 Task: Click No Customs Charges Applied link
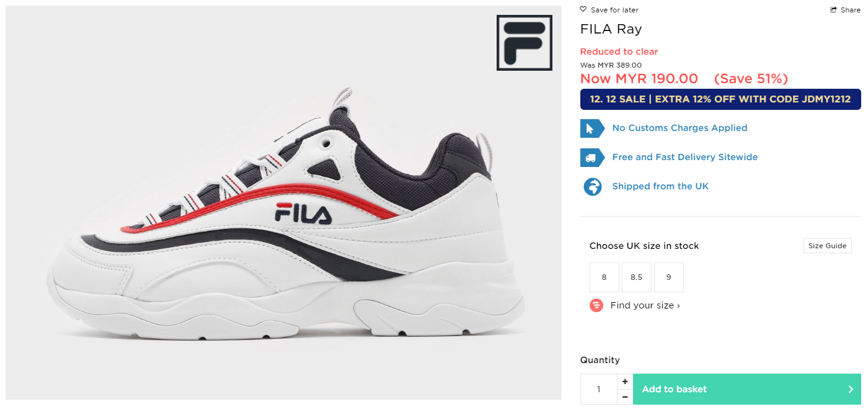click(x=680, y=128)
